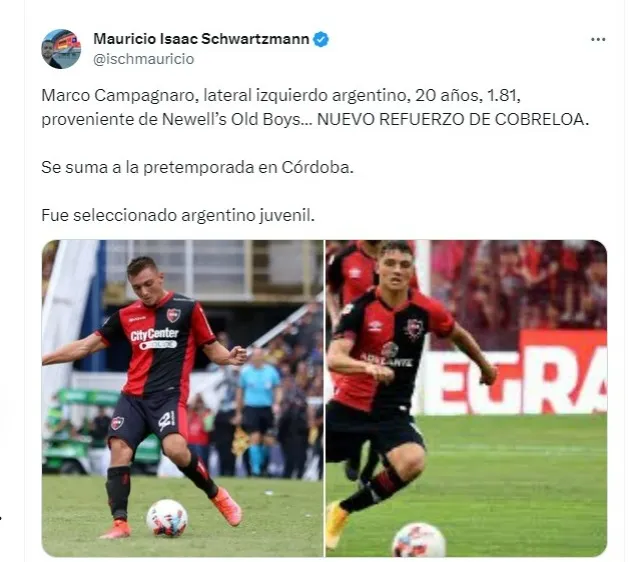Viewport: 638px width, 562px height.
Task: Click the tweet text about Marco Campagnaro
Action: 315,107
